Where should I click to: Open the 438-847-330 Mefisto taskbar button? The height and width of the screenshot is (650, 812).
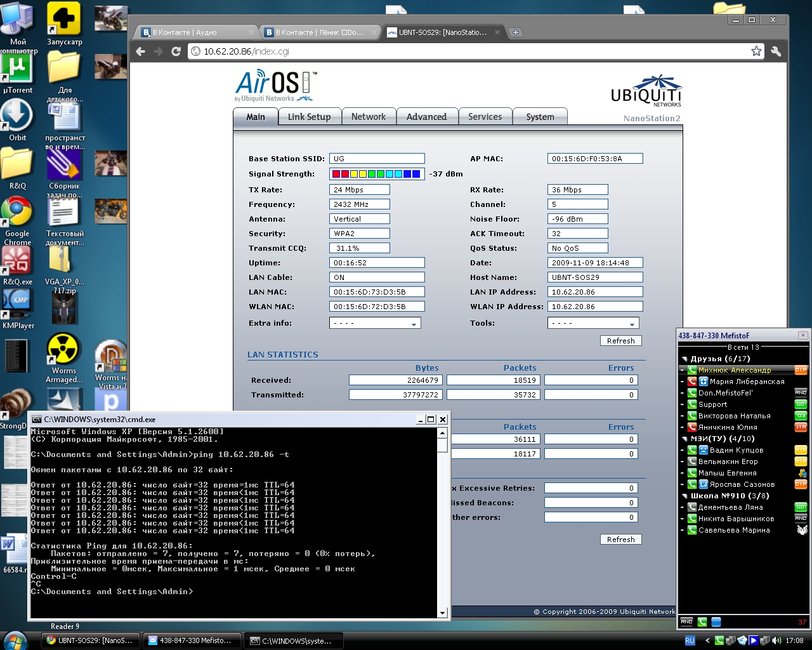[193, 640]
